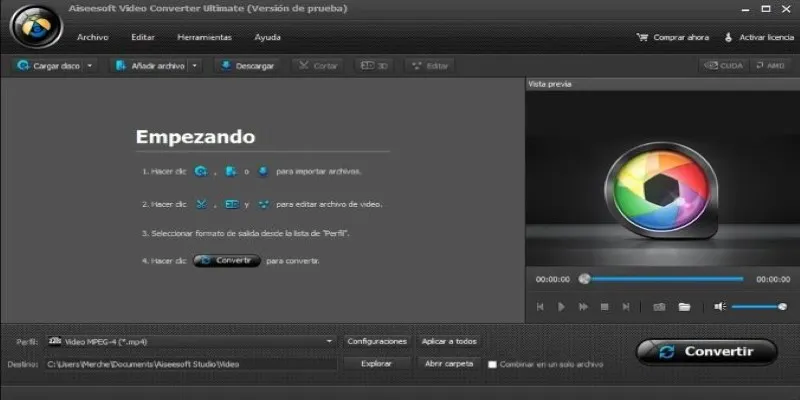The height and width of the screenshot is (400, 800).
Task: Click the Destino path input field
Action: tap(191, 364)
